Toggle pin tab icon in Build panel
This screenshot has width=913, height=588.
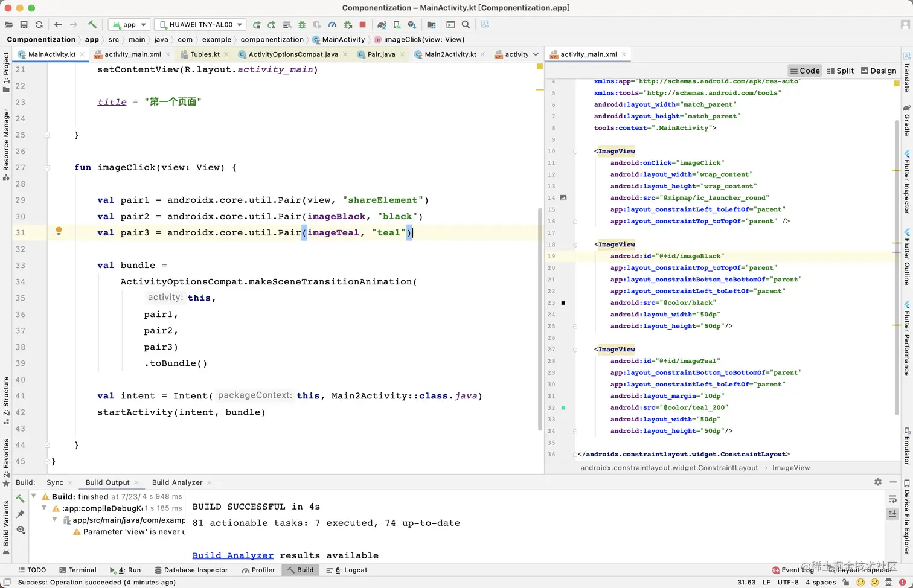21,514
